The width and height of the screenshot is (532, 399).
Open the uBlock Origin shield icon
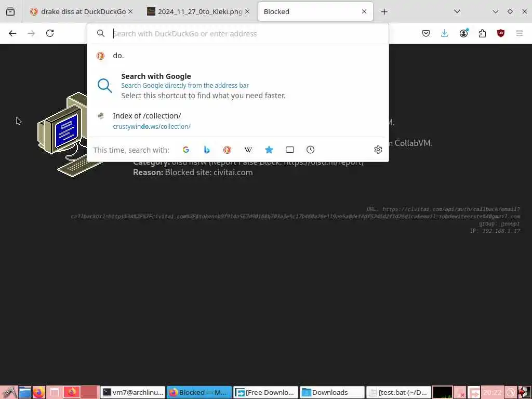(501, 33)
